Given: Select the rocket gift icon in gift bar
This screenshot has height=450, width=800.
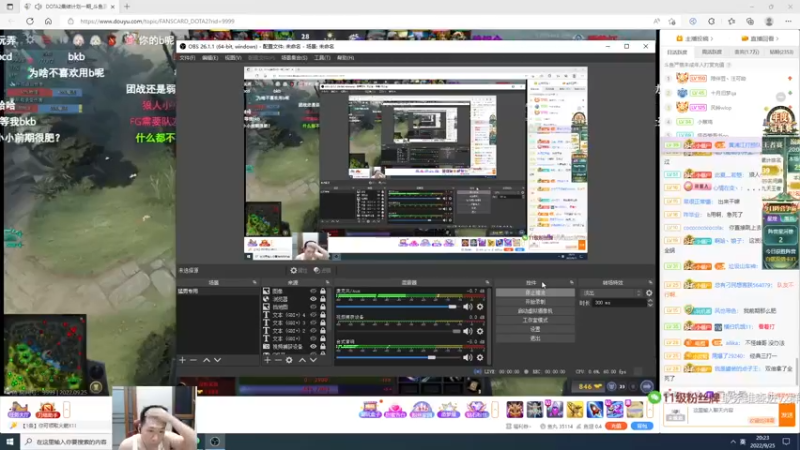Looking at the screenshot, I should point(595,409).
